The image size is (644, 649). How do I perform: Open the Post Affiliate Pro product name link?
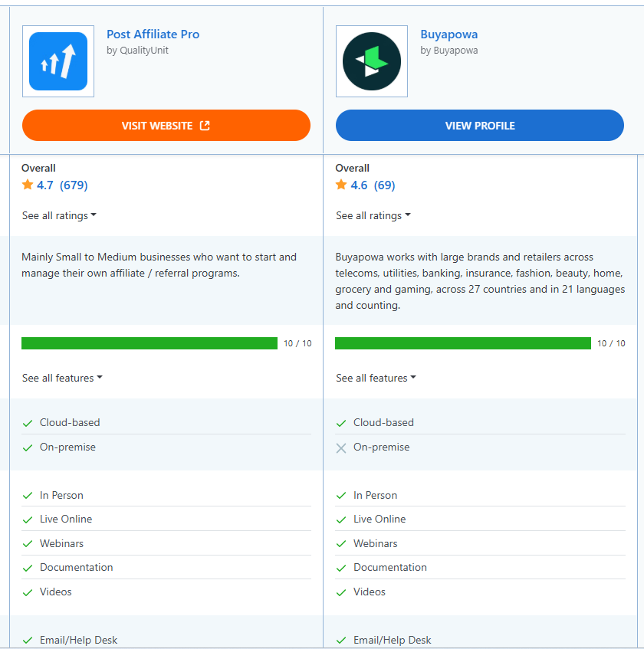coord(153,34)
